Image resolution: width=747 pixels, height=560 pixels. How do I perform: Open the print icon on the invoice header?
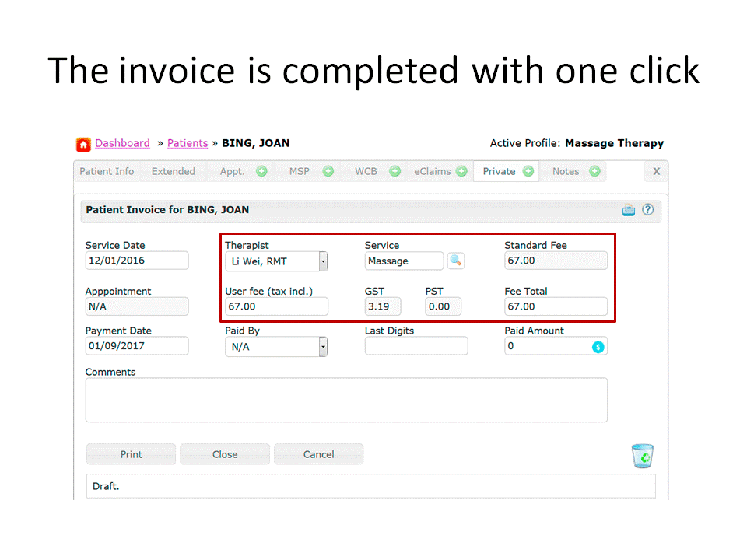coord(629,209)
